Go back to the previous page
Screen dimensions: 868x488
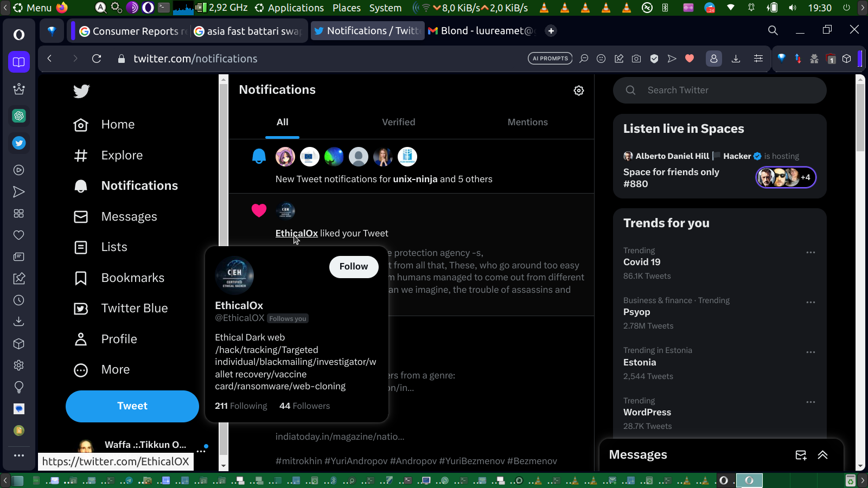pyautogui.click(x=50, y=59)
